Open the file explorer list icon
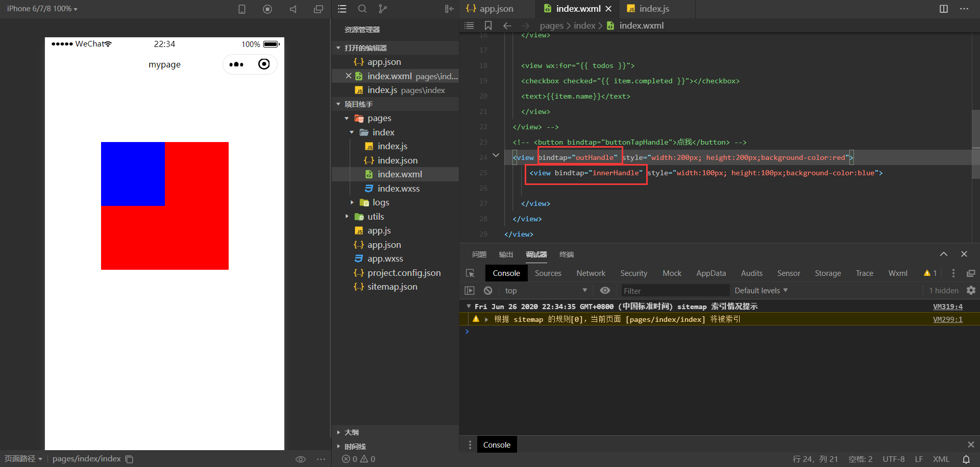The width and height of the screenshot is (980, 467). (342, 9)
